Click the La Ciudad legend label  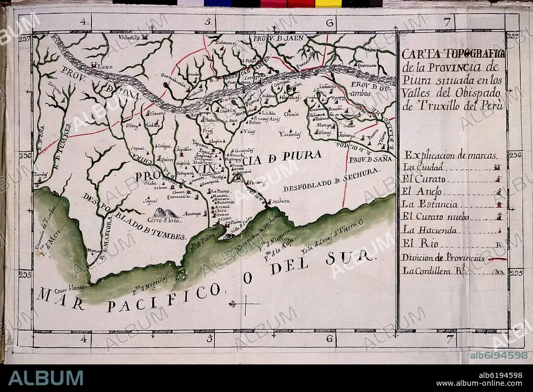423,167
